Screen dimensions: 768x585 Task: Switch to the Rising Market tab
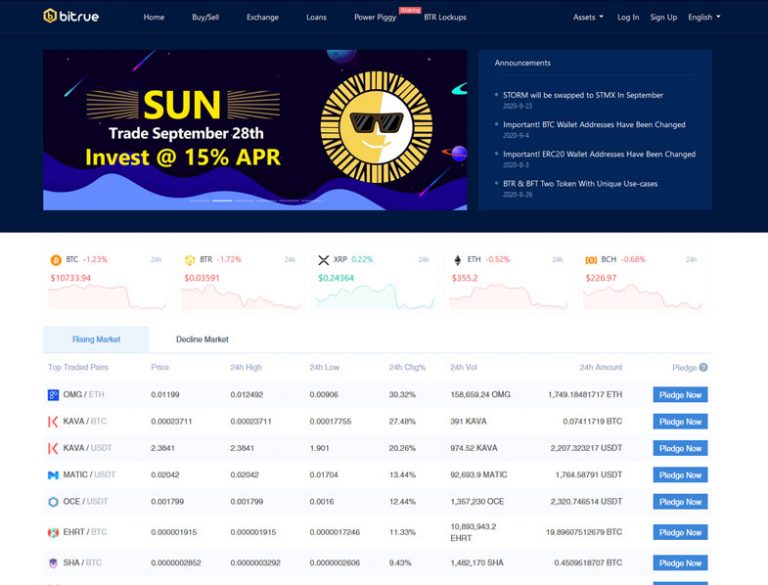point(96,339)
